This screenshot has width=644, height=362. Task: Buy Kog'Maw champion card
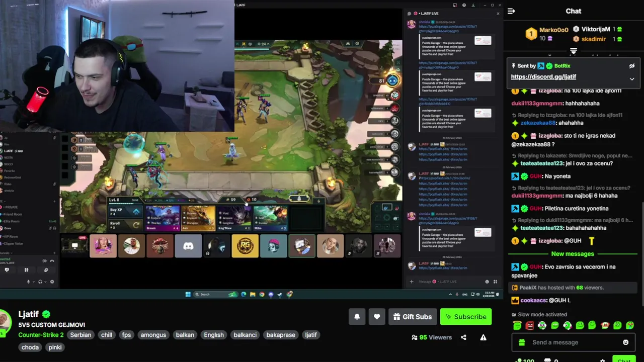[233, 218]
